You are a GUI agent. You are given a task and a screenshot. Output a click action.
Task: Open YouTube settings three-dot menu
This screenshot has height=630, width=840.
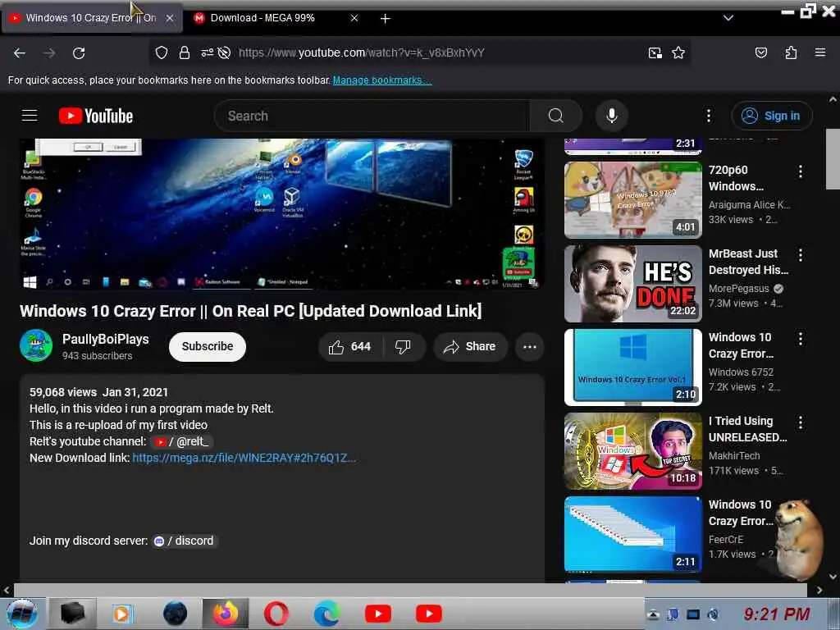pyautogui.click(x=708, y=116)
